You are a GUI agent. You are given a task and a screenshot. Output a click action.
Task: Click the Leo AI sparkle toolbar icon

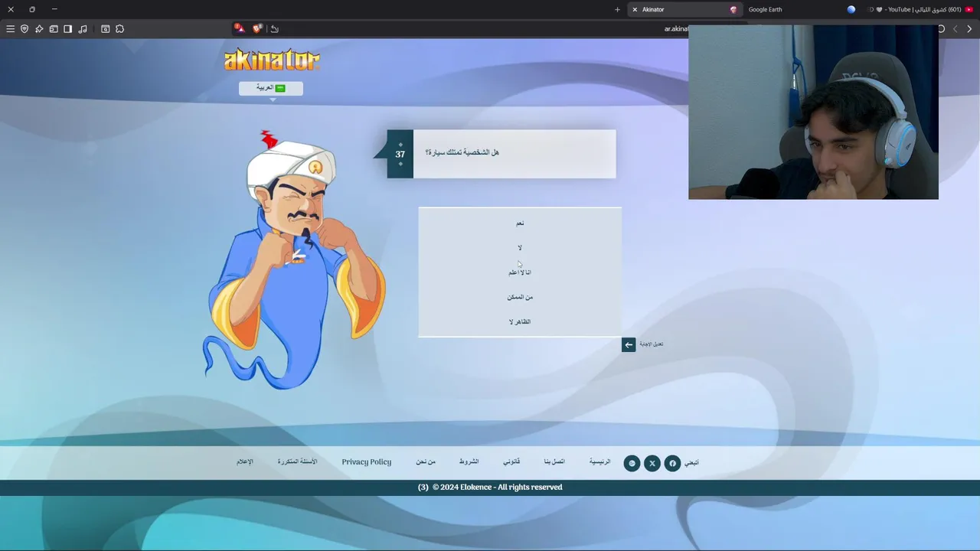(x=39, y=29)
